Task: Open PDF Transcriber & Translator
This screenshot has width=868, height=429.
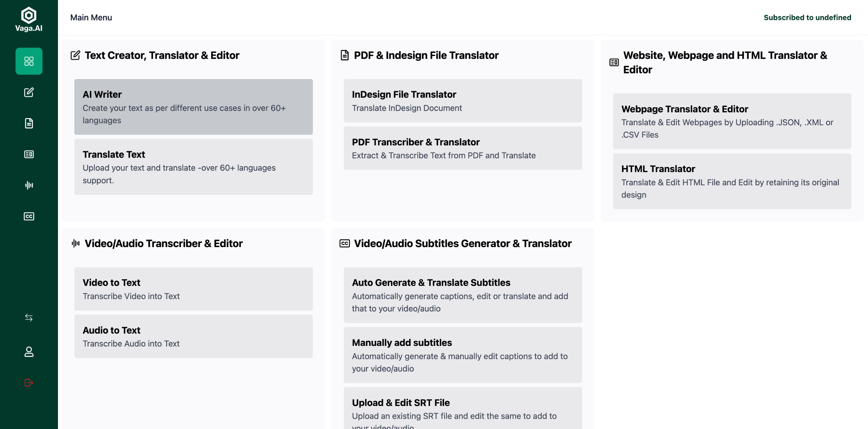Action: coord(462,148)
